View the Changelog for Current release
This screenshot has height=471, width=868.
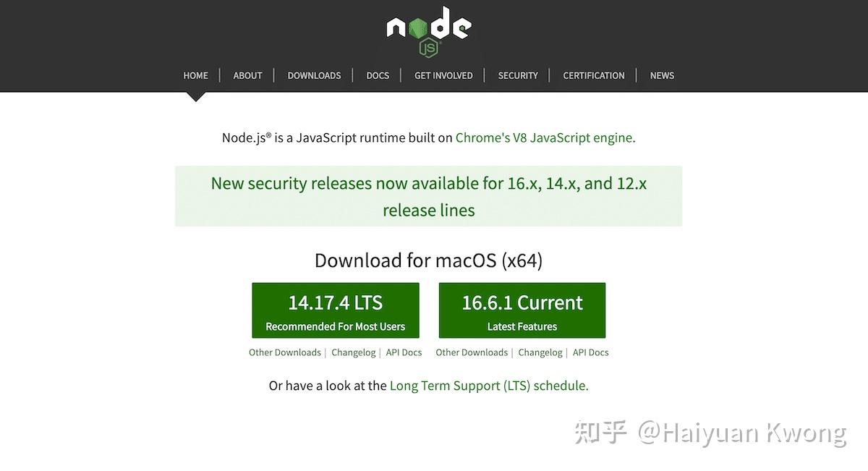[540, 352]
